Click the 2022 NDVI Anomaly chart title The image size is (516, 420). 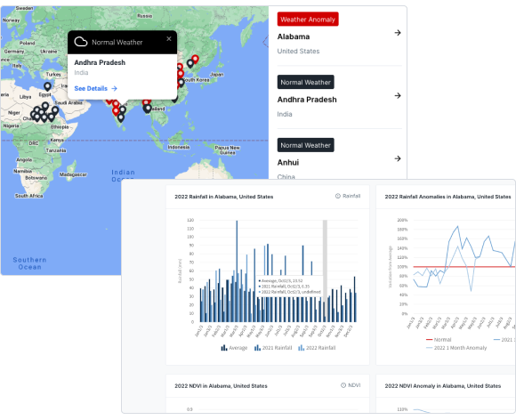(443, 386)
